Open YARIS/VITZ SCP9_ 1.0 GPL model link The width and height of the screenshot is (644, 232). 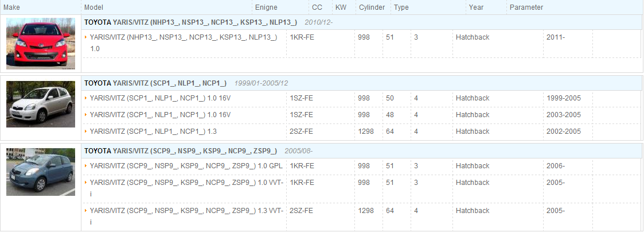(x=186, y=166)
